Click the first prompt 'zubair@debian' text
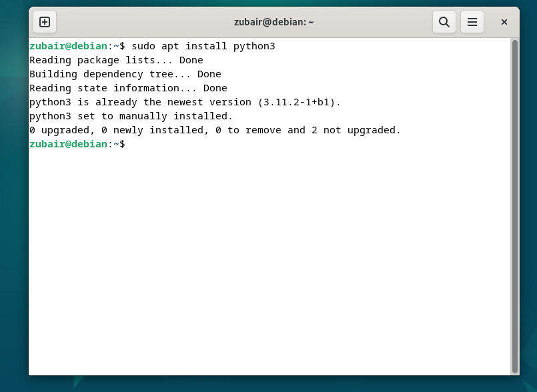Screen dimensions: 537x392 pyautogui.click(x=68, y=46)
